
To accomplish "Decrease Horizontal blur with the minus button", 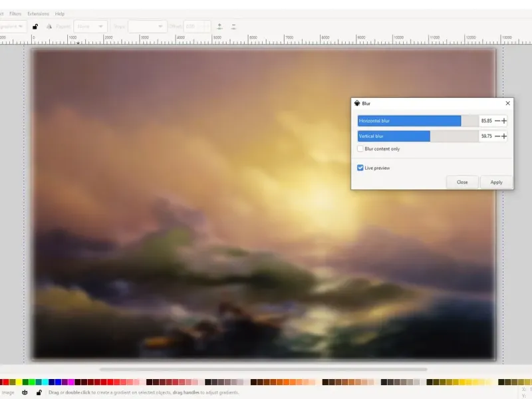I will tap(497, 121).
